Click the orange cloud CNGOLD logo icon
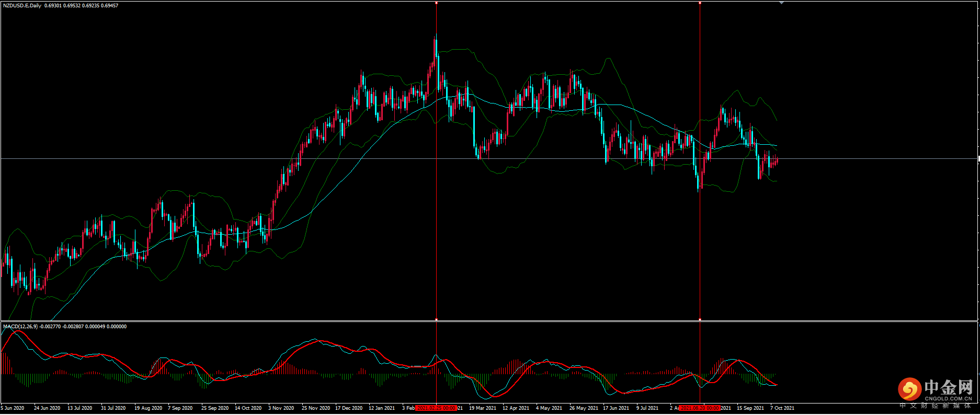 909,389
